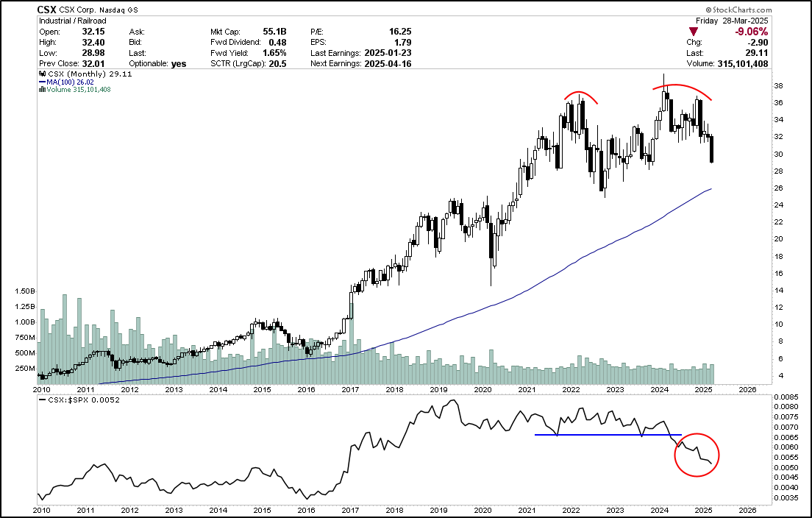812x518 pixels.
Task: Click the bold CSX ticker symbol heading
Action: coord(46,10)
